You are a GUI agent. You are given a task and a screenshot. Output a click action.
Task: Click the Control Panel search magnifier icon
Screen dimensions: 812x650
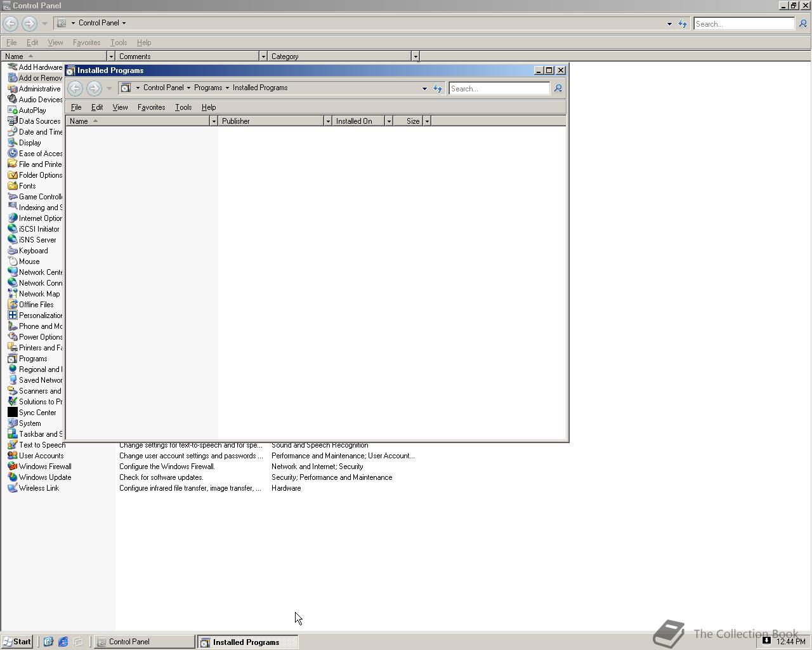[802, 23]
